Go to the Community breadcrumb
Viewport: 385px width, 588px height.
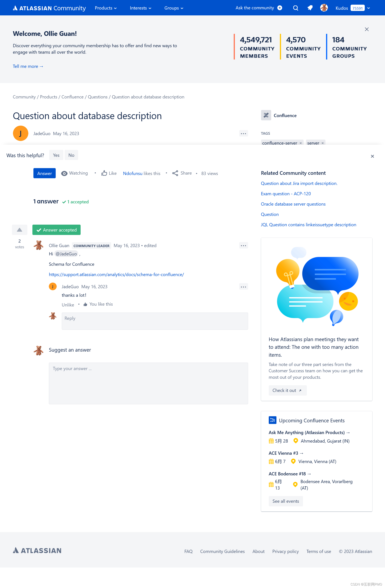[24, 97]
